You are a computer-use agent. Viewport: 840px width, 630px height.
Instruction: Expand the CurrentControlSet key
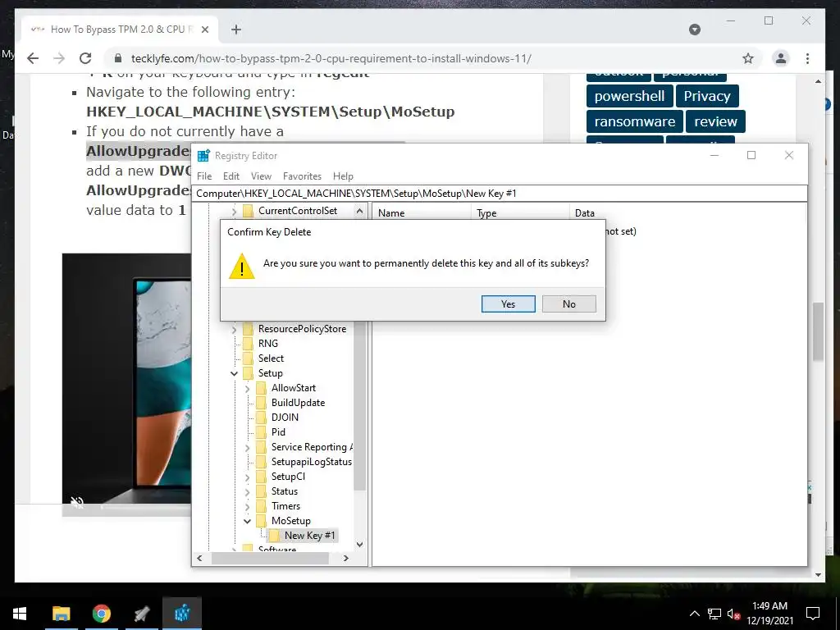pos(234,211)
